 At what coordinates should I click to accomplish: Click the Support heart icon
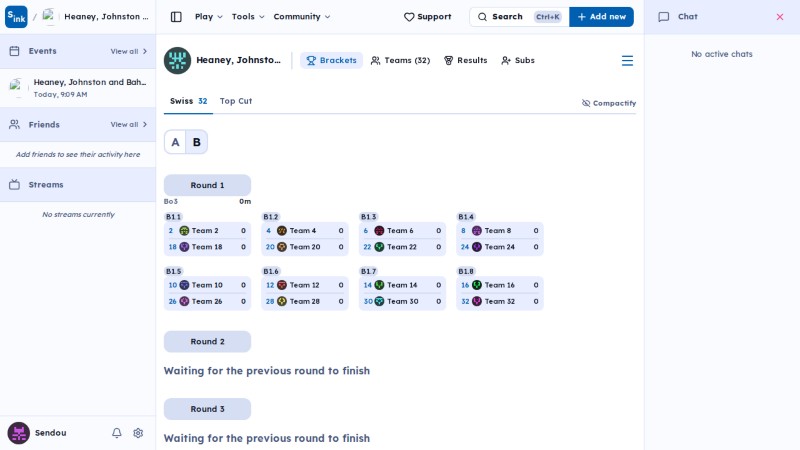pyautogui.click(x=409, y=17)
